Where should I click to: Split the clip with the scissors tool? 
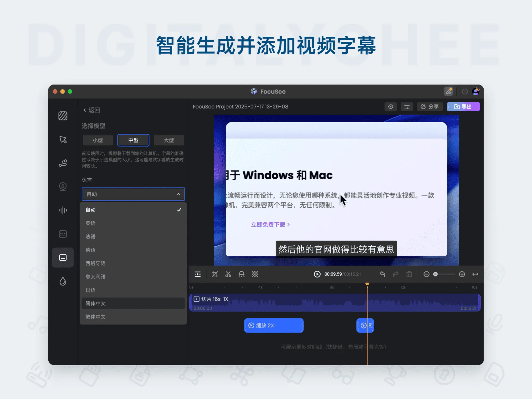[228, 274]
